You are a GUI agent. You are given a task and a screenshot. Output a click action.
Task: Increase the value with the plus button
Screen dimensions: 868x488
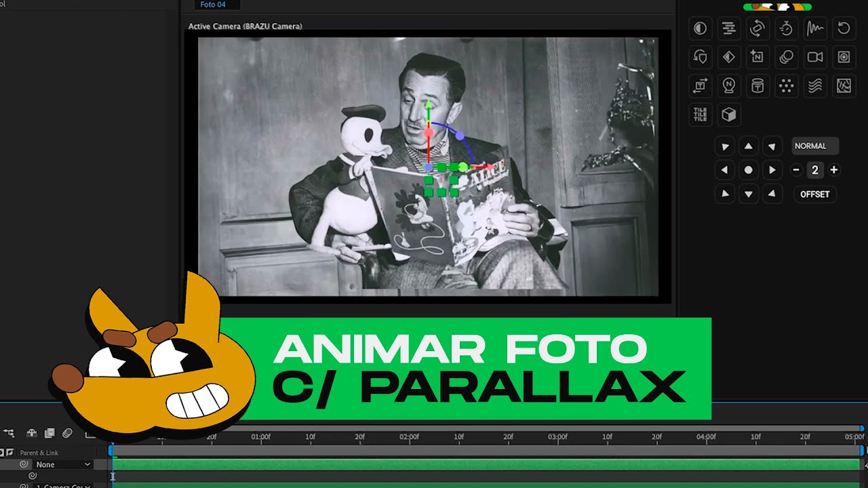pyautogui.click(x=834, y=170)
